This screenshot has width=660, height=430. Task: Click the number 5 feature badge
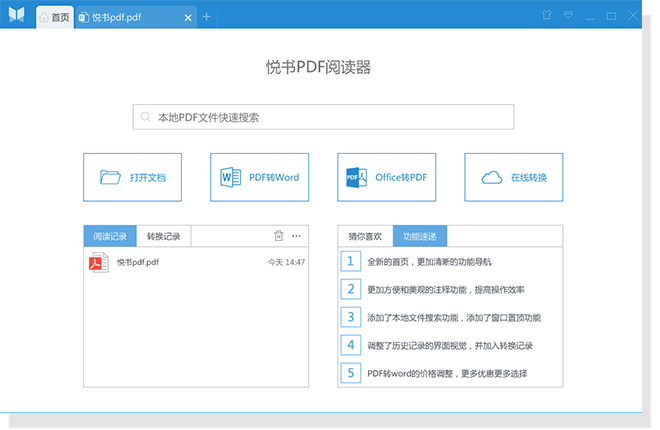[x=351, y=373]
